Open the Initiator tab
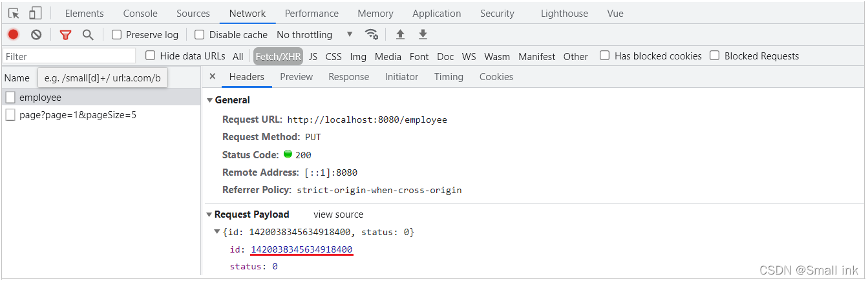This screenshot has height=281, width=868. click(402, 76)
